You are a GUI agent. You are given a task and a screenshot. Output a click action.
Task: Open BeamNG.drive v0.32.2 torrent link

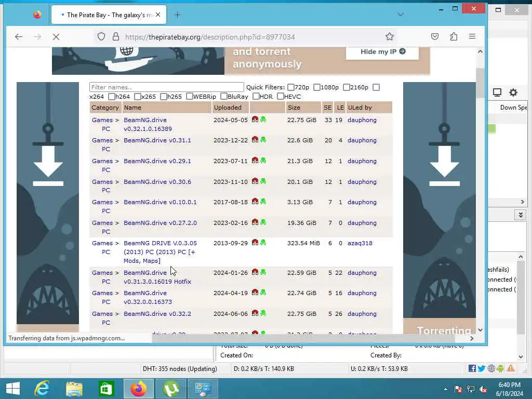point(157,313)
